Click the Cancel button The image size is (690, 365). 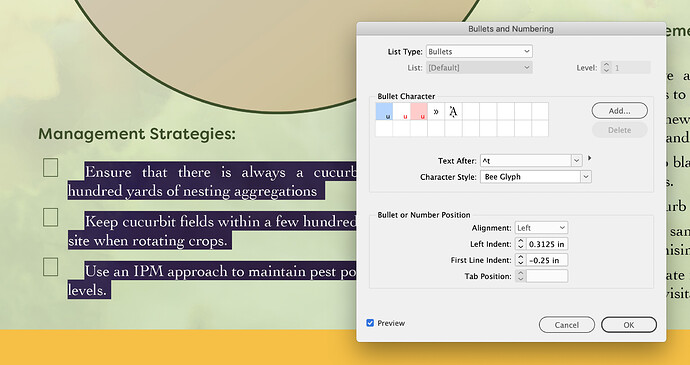(x=567, y=325)
